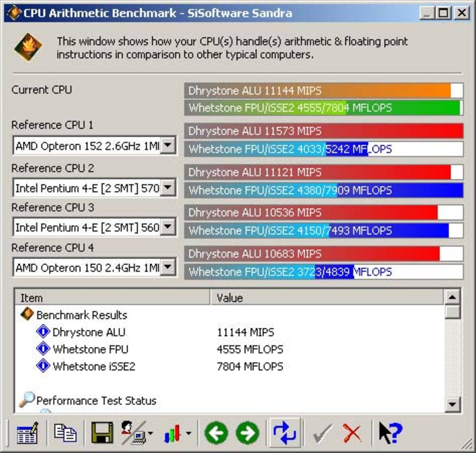The width and height of the screenshot is (476, 453).
Task: Copy results with the copy icon
Action: click(x=65, y=433)
